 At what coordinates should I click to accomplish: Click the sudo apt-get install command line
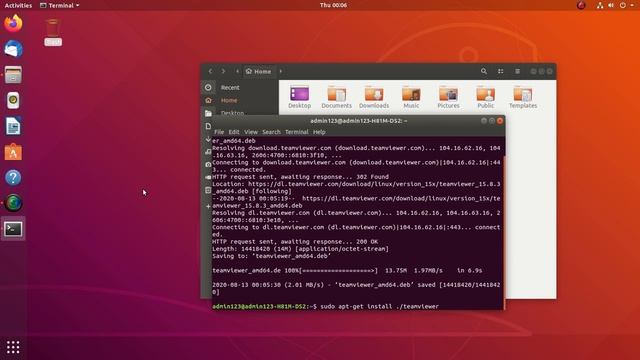pos(326,306)
